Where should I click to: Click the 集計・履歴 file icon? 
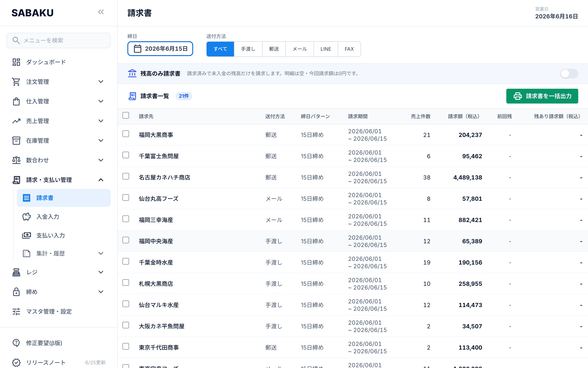[27, 253]
